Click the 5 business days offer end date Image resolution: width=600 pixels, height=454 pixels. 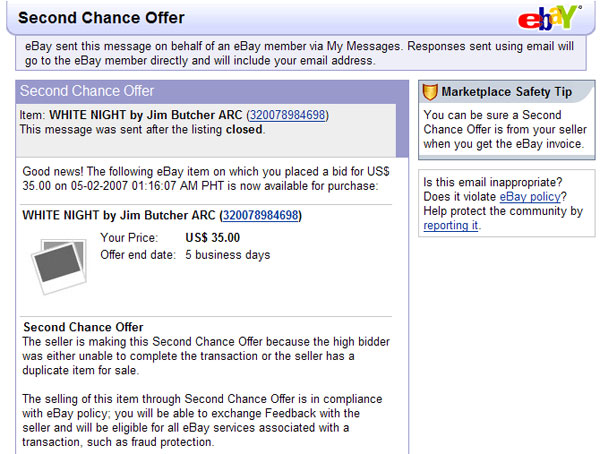[228, 255]
